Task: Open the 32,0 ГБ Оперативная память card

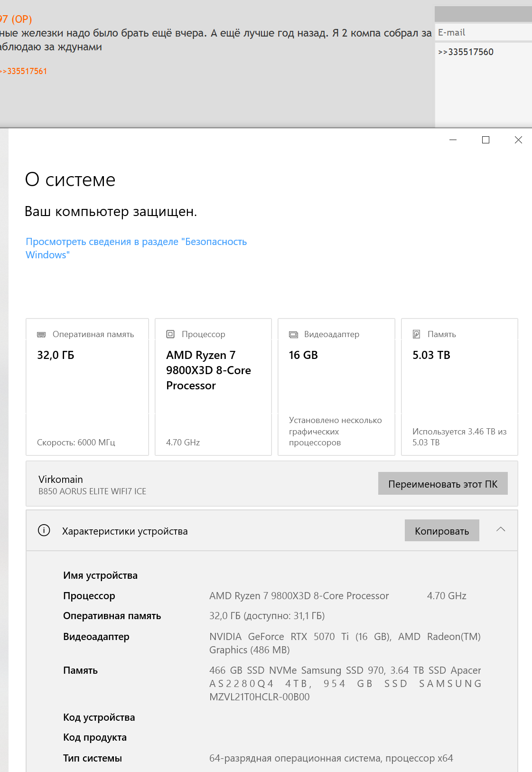Action: pos(87,387)
